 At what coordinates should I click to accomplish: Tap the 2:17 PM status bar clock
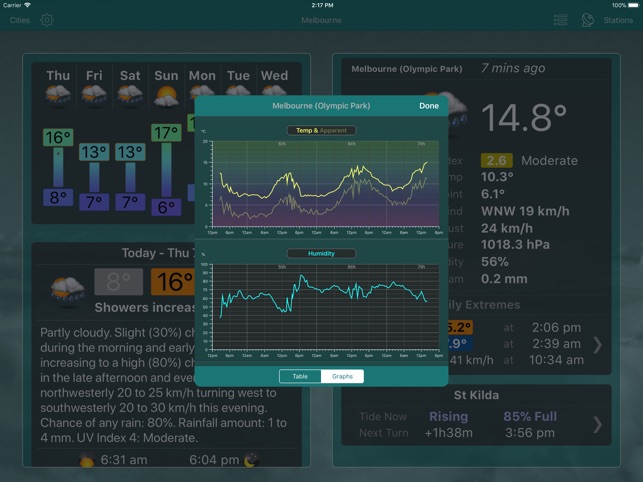click(322, 5)
